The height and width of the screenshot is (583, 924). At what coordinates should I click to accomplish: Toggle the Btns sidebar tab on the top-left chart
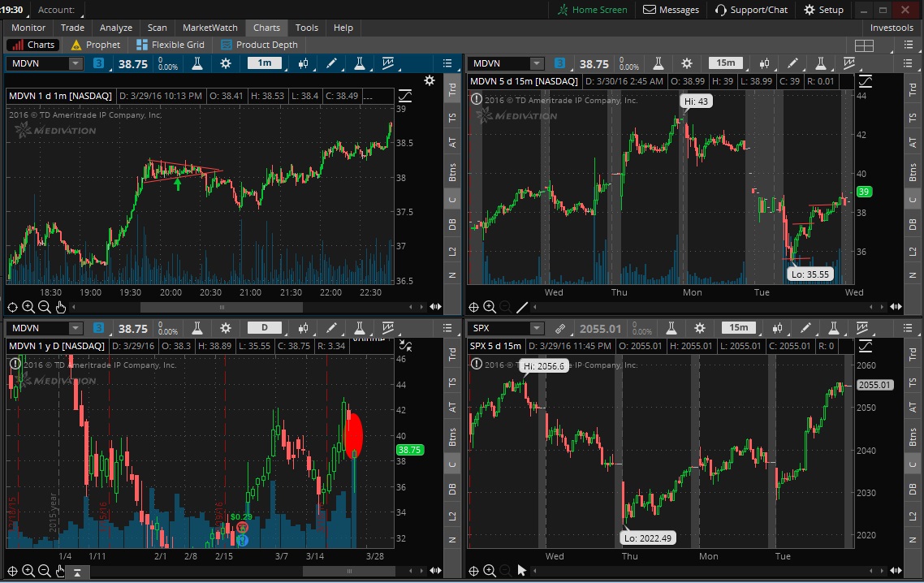(452, 171)
